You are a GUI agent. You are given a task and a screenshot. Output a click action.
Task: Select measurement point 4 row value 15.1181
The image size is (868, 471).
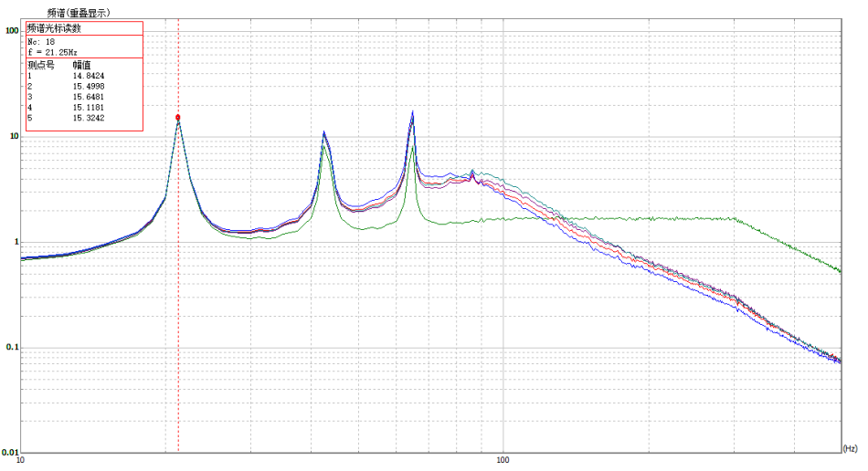88,107
